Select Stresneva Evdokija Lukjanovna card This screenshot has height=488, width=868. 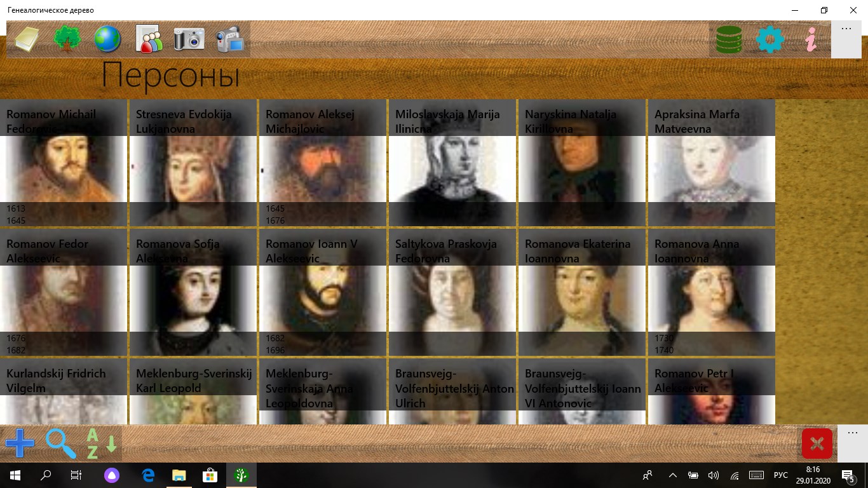coord(193,163)
